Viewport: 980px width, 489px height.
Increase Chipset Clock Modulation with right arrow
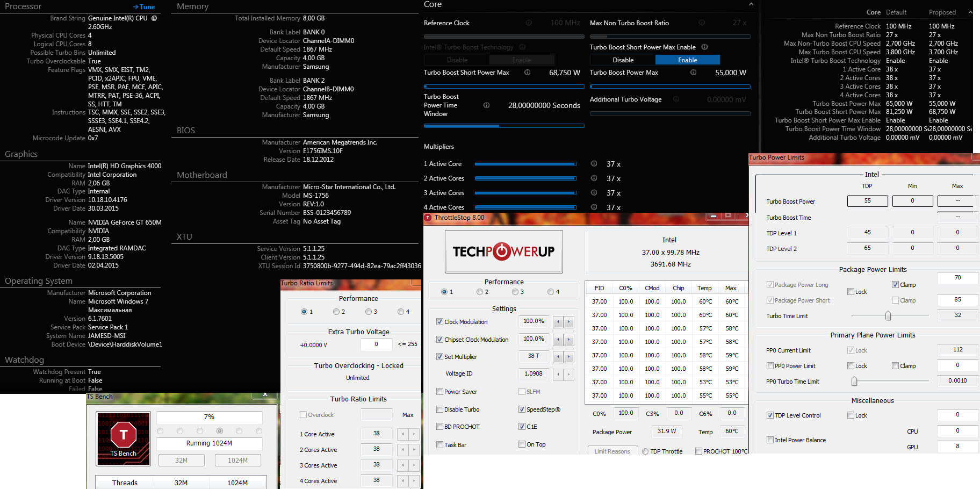(x=569, y=340)
